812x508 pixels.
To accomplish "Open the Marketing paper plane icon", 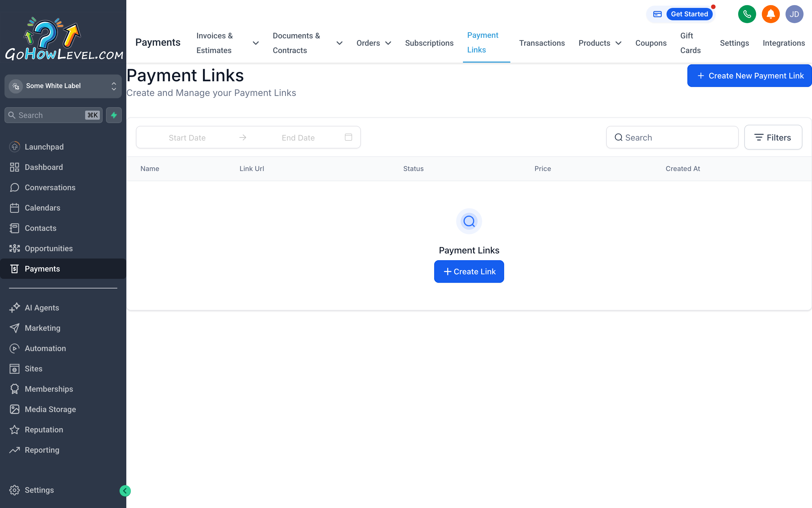I will click(14, 328).
